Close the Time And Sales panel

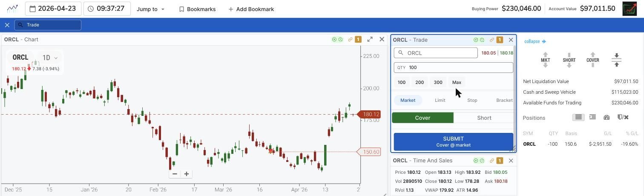coord(511,161)
